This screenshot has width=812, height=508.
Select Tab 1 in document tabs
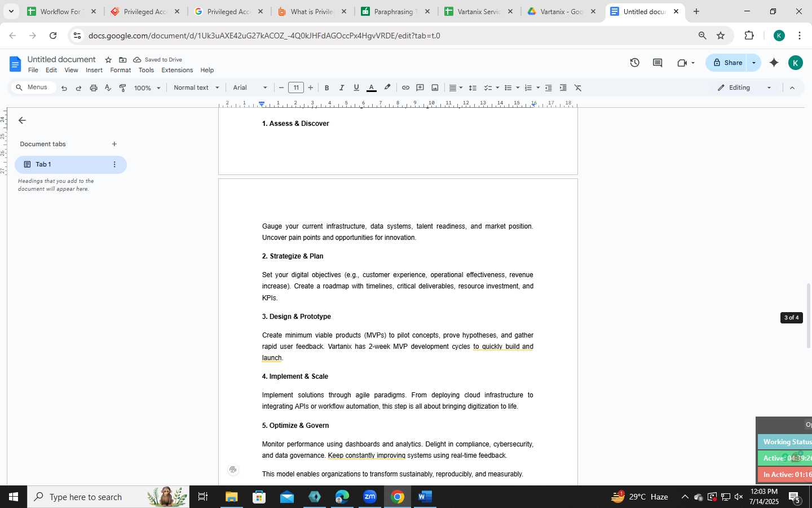point(70,165)
